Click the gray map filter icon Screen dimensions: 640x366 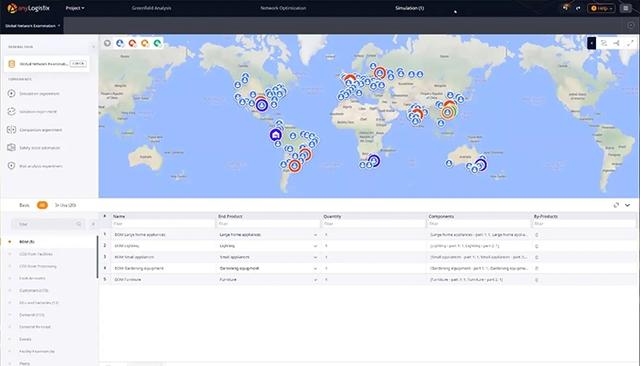[x=107, y=43]
